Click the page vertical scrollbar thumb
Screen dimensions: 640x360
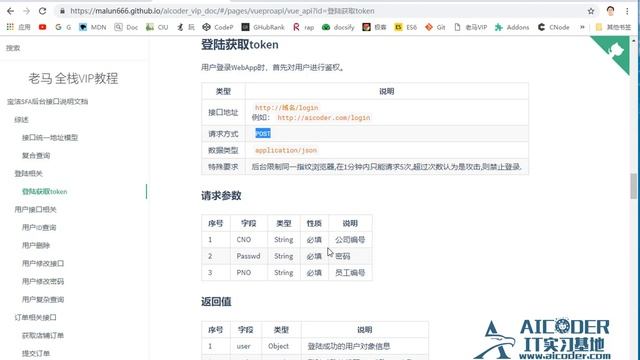pos(633,186)
